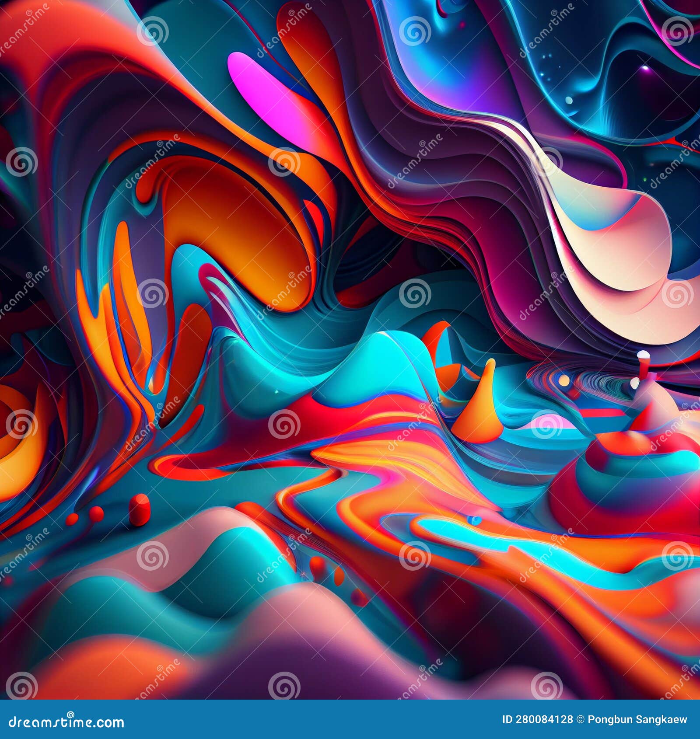Select the image ID 280084128 text
The image size is (700, 739).
[538, 719]
